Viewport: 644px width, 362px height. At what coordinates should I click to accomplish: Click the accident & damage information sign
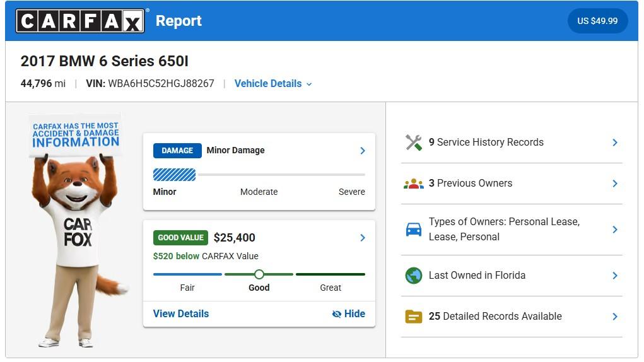[x=76, y=135]
